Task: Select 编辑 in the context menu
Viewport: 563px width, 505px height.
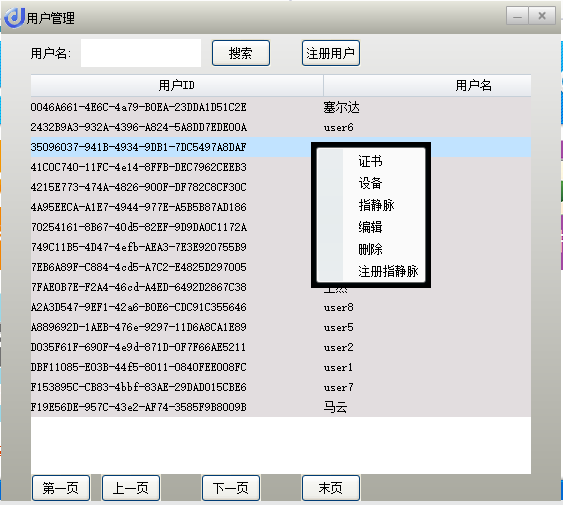Action: click(371, 227)
